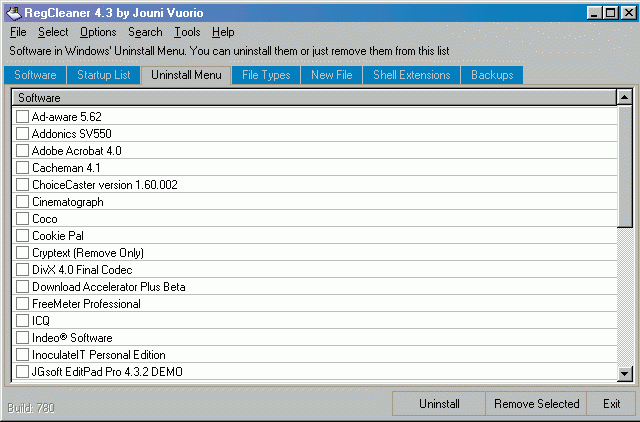Click the list scrollbar up arrow

tap(624, 97)
